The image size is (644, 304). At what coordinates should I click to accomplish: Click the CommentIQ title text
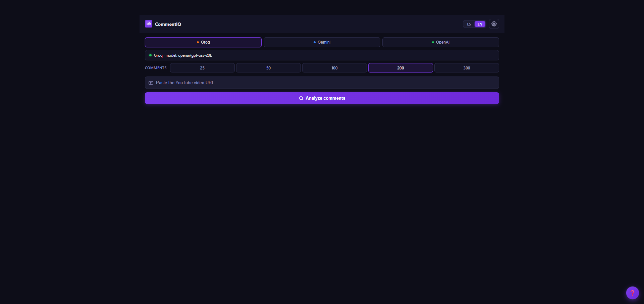[x=168, y=24]
